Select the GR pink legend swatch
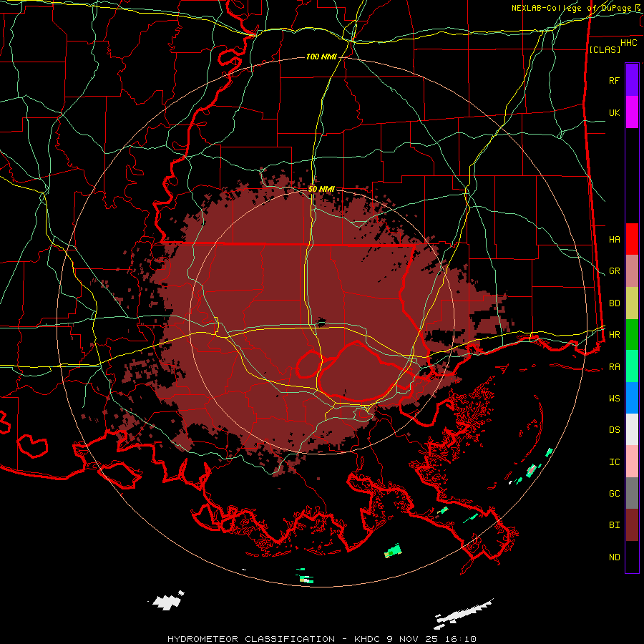The height and width of the screenshot is (644, 644). [x=632, y=271]
